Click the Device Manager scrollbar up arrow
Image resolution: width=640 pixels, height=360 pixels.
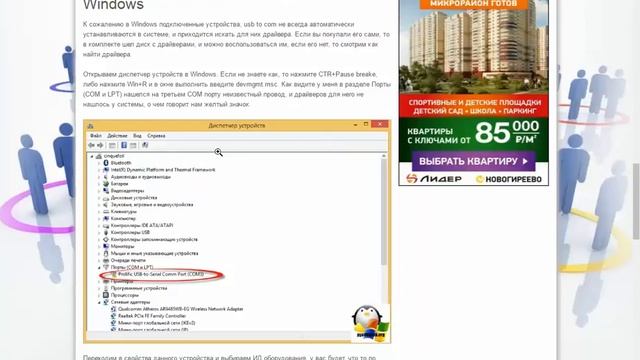(384, 156)
